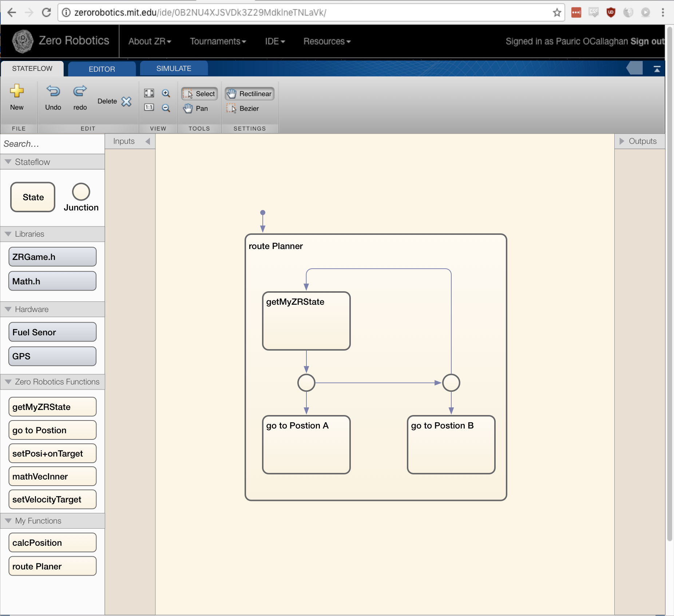Image resolution: width=674 pixels, height=616 pixels.
Task: Toggle Rectilinear connector setting
Action: 250,94
